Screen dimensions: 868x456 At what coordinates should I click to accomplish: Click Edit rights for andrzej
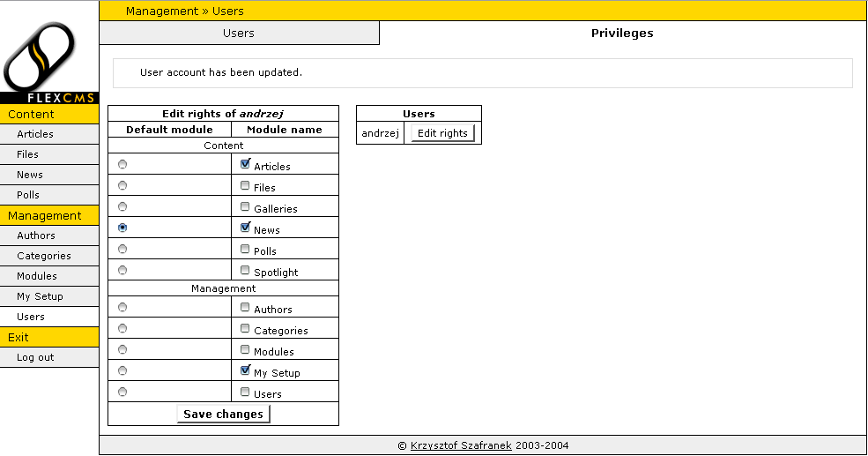click(x=443, y=133)
